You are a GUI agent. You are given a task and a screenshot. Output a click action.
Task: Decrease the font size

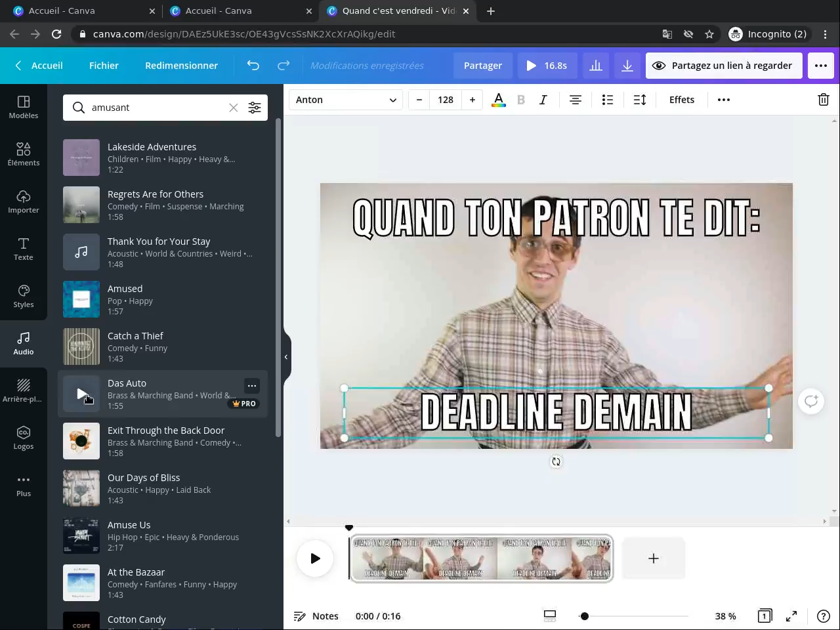coord(419,100)
